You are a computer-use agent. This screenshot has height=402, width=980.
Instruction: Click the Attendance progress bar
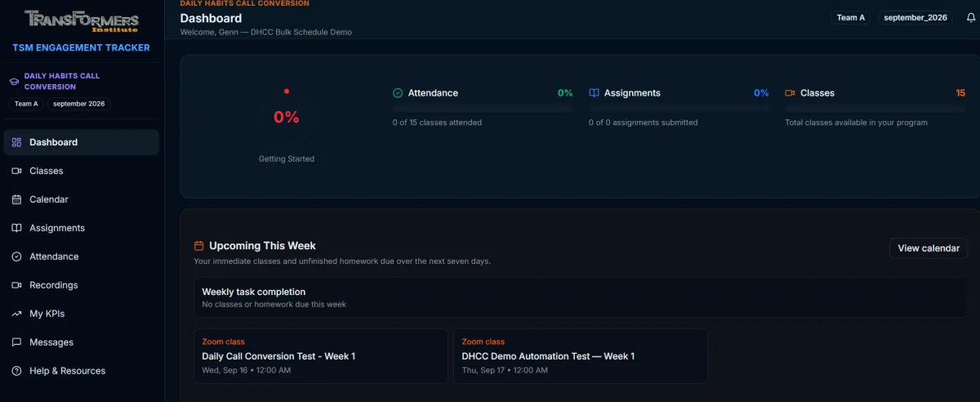pos(483,109)
